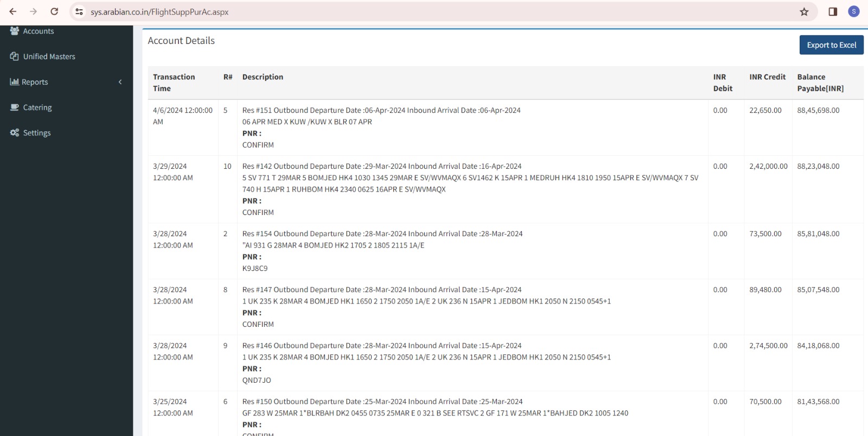
Task: Open the browser profile avatar
Action: coord(854,12)
